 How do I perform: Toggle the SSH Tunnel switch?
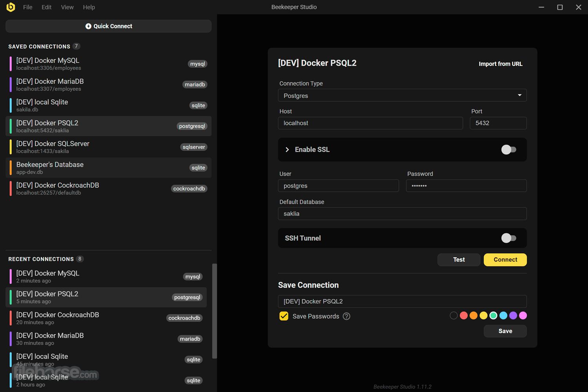coord(509,238)
